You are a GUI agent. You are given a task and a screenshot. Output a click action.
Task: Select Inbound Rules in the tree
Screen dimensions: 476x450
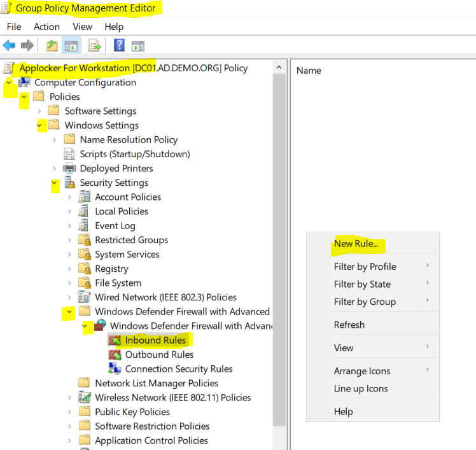tap(155, 340)
